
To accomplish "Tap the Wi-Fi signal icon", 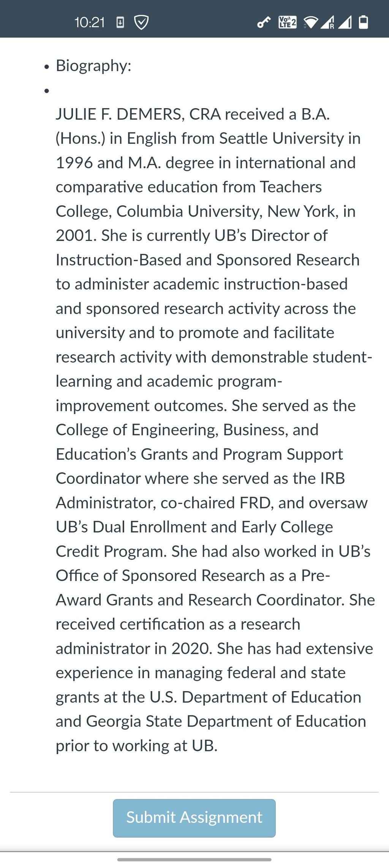I will tap(311, 23).
